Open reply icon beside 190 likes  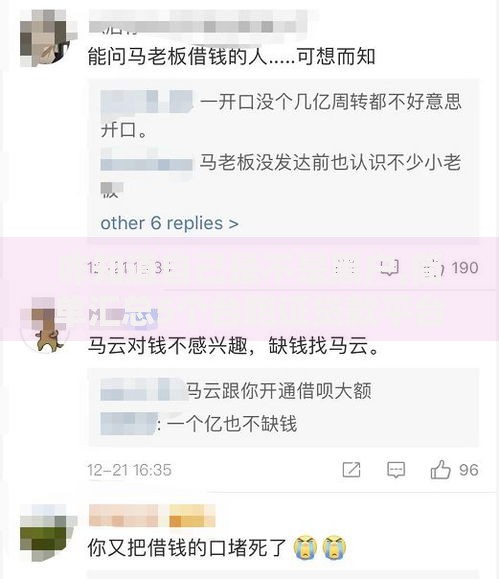[389, 267]
